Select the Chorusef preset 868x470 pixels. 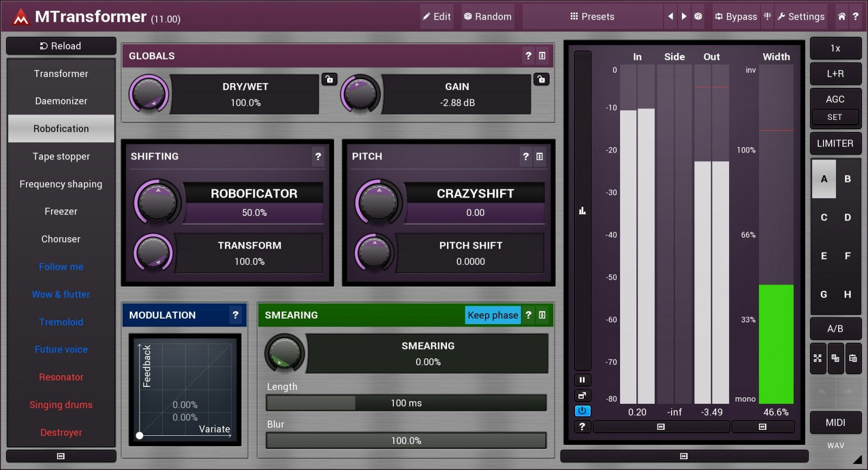click(61, 239)
